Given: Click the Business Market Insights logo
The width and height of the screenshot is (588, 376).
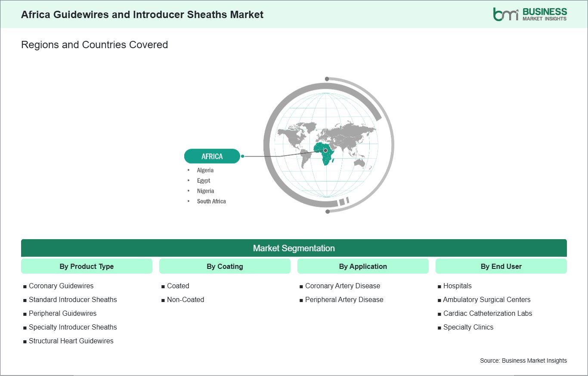Looking at the screenshot, I should [530, 14].
